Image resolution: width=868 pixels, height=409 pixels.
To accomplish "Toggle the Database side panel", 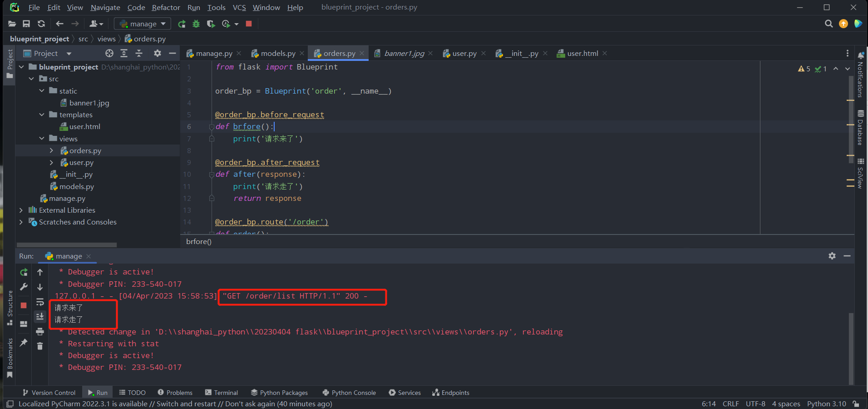I will [x=860, y=127].
